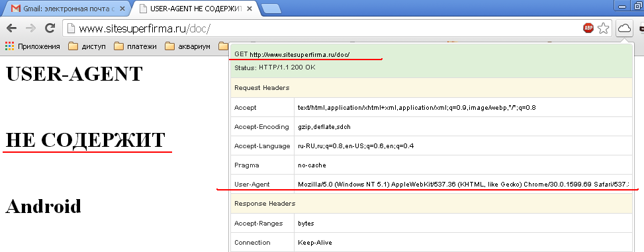Open the диступ bookmarks folder

tap(87, 46)
